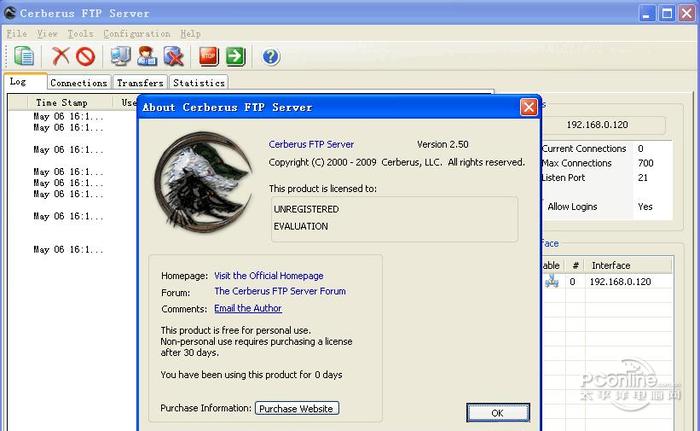
Task: Click the UNREGISTERED license text
Action: coord(306,209)
